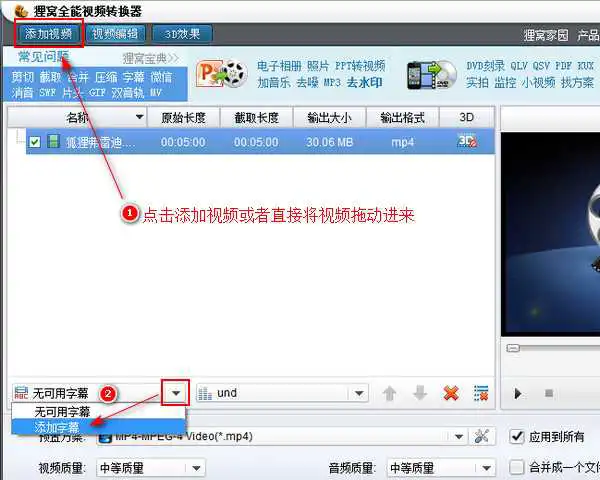The image size is (600, 480).
Task: Click the DVD刻录 link
Action: pyautogui.click(x=485, y=66)
